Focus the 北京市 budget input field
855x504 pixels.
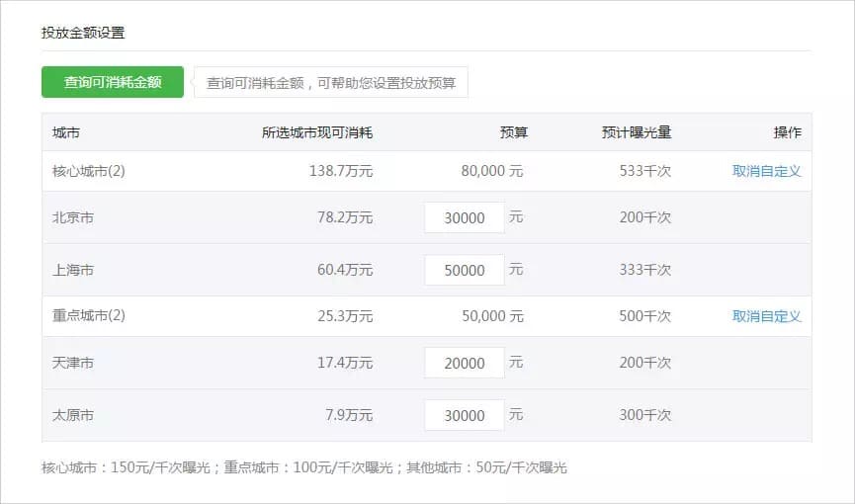point(465,217)
